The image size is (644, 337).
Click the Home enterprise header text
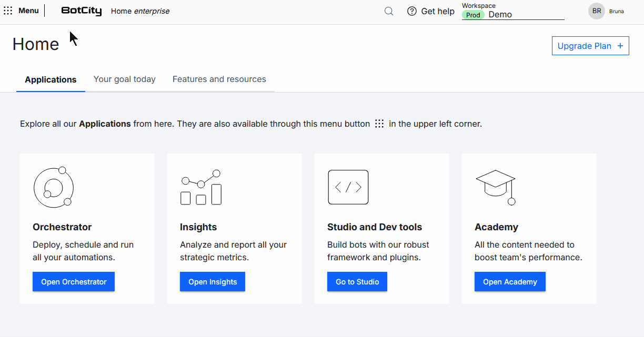[x=140, y=11]
